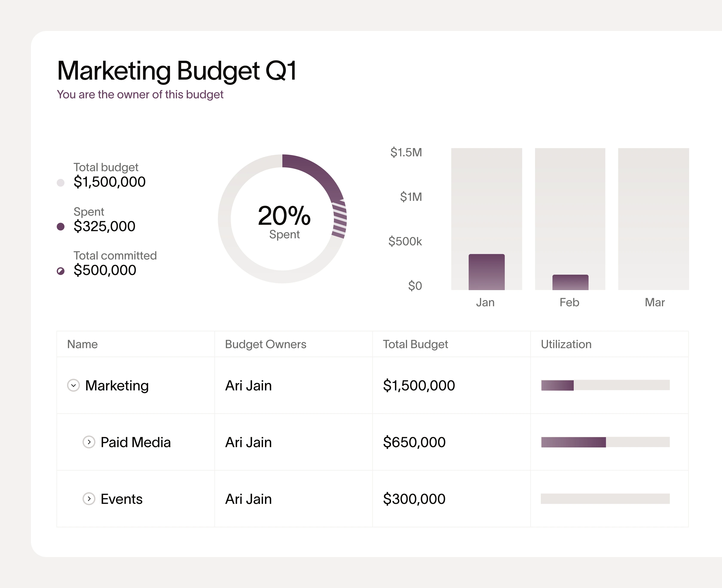Screen dimensions: 722x588
Task: Select the Utilization column header
Action: coord(566,344)
